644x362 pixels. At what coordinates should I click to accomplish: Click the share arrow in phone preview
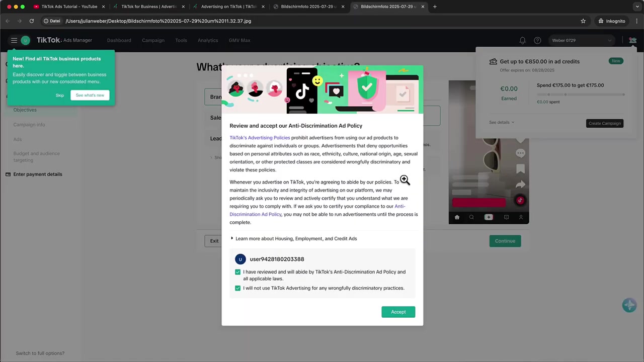(520, 185)
